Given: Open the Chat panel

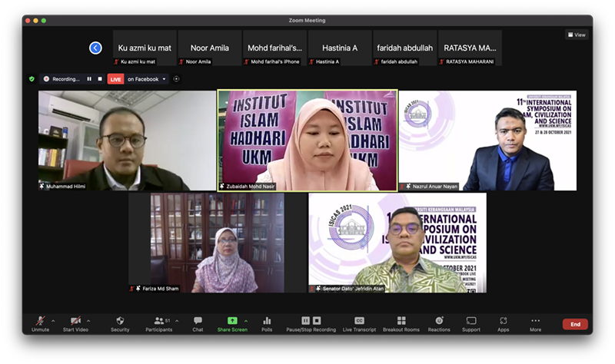Looking at the screenshot, I should pos(198,321).
